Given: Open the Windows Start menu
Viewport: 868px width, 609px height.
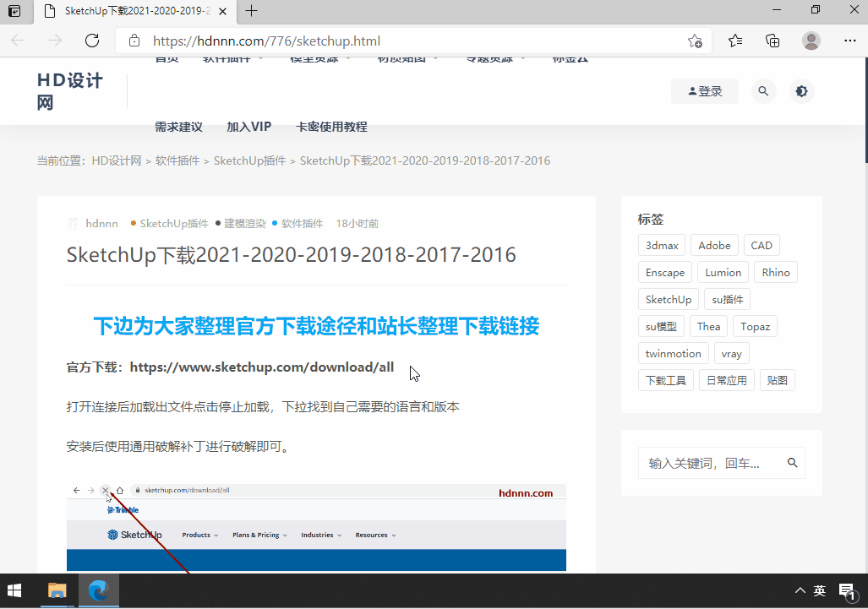Looking at the screenshot, I should pyautogui.click(x=14, y=590).
